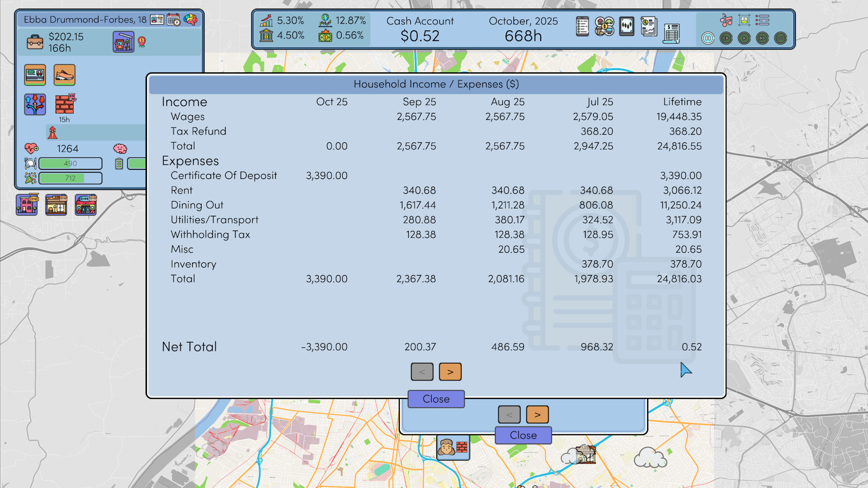Click the orange running shoe icon
Viewport: 868px width, 488px height.
(64, 75)
